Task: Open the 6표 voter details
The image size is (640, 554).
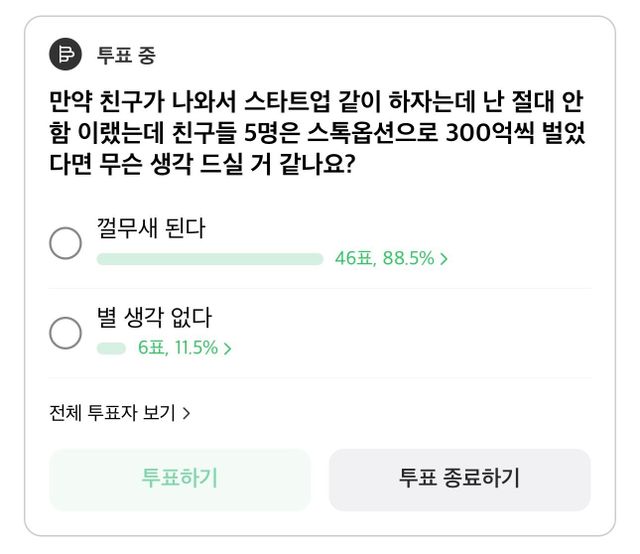Action: (x=151, y=348)
